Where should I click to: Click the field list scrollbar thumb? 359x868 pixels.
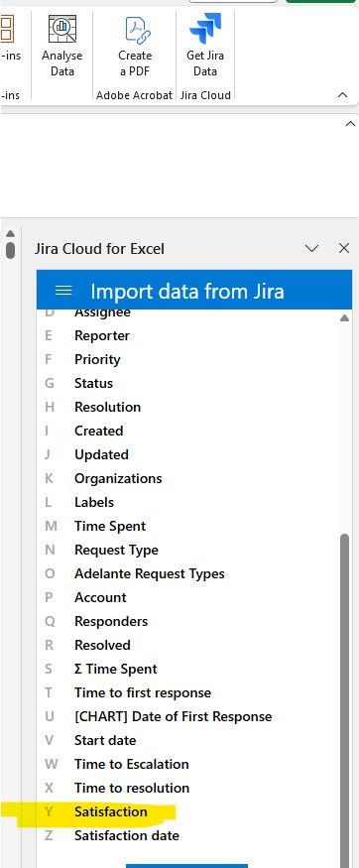(344, 700)
